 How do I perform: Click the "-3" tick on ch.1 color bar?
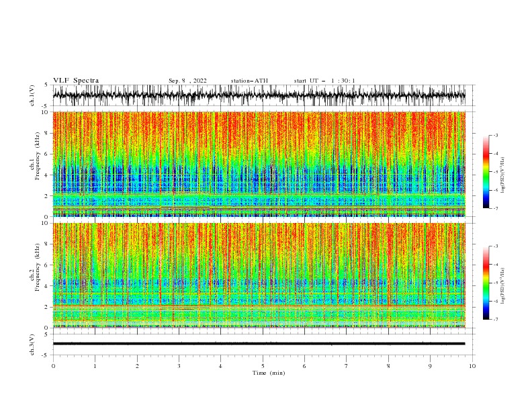pos(495,135)
